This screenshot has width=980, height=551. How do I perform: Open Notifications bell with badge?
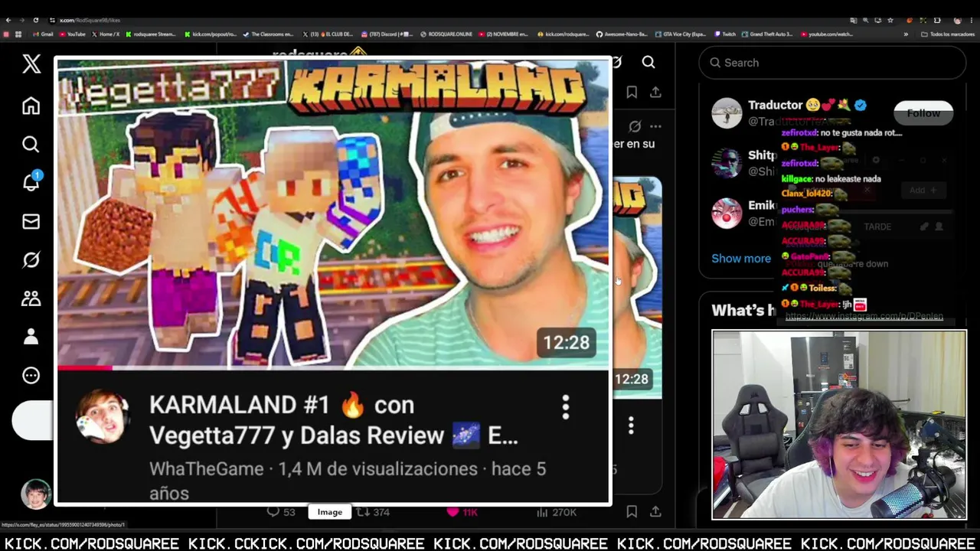(x=31, y=181)
